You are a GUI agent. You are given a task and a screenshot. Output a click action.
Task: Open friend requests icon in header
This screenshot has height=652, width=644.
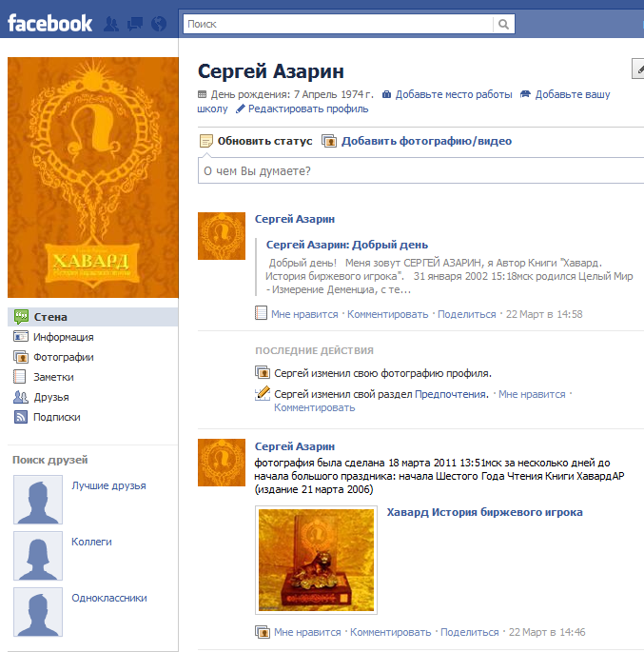click(110, 24)
